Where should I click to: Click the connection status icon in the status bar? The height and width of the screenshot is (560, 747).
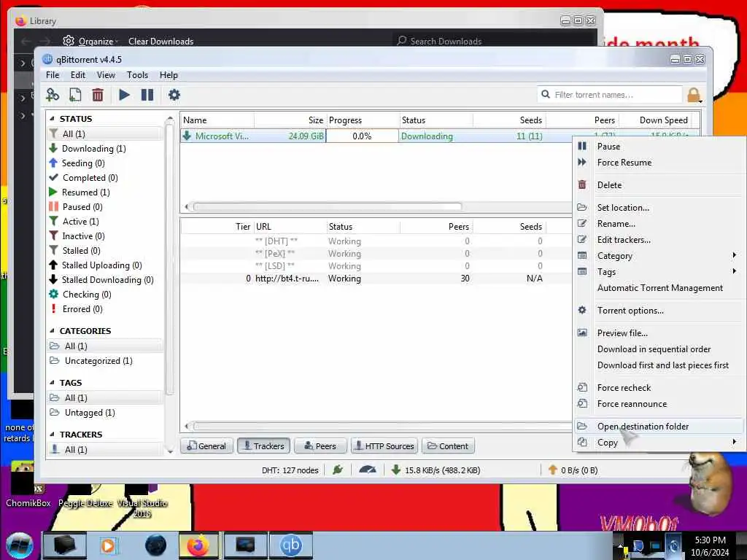coord(338,470)
